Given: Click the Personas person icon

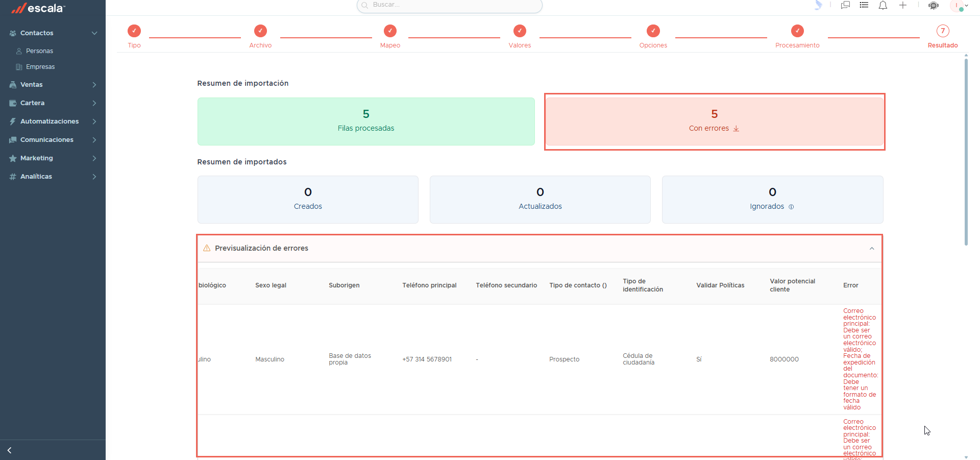Looking at the screenshot, I should [19, 51].
